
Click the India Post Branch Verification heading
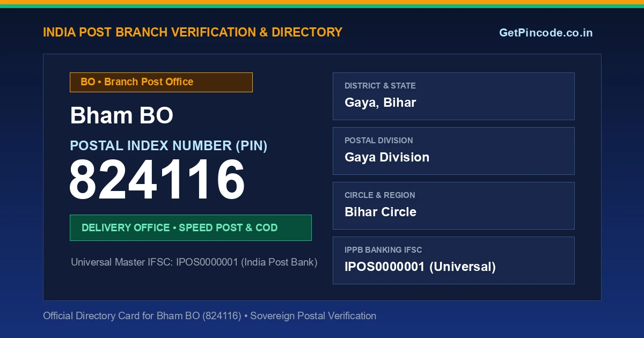coord(193,32)
